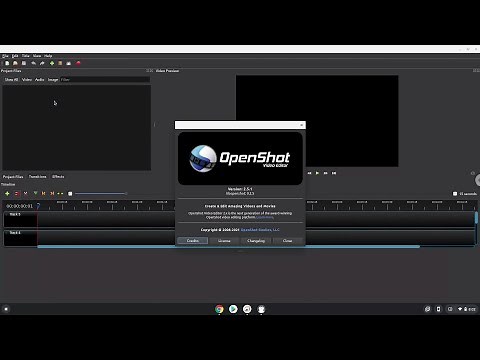Open the Edit menu

pos(15,56)
